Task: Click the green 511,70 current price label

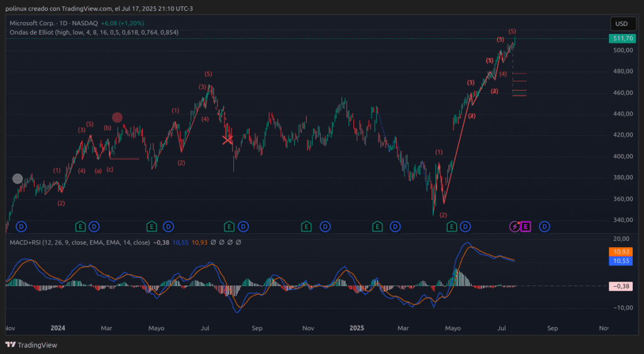Action: [x=621, y=38]
